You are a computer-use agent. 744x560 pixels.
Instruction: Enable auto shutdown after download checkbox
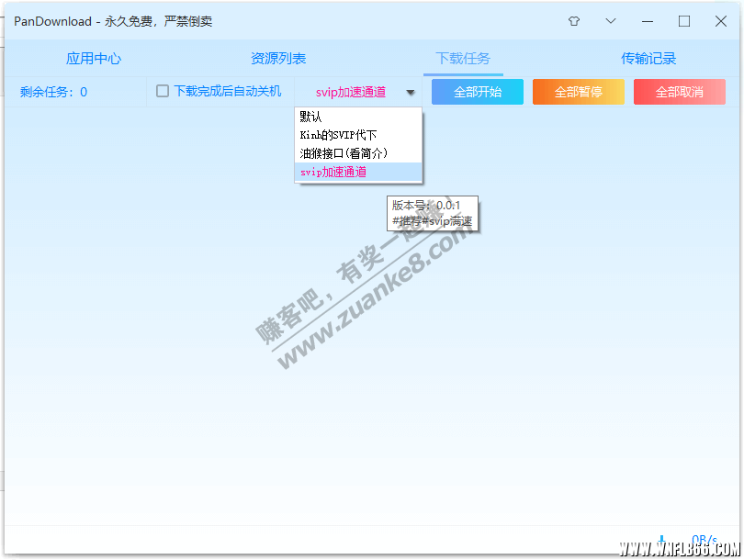click(x=163, y=91)
